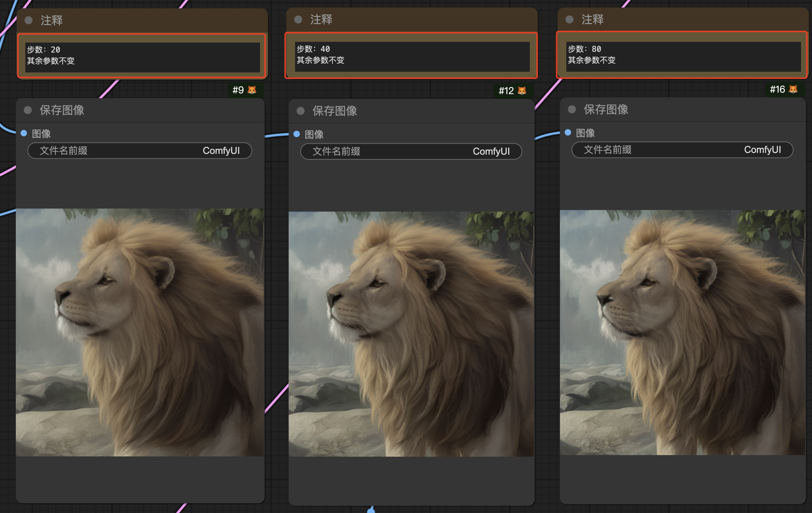Screen dimensions: 812x513
Task: Collapse the 注释 node containing 步数: 80
Action: pyautogui.click(x=569, y=19)
